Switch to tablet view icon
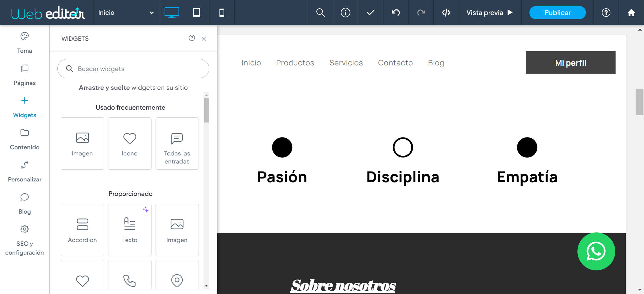Screen dimensions: 644x294 [196, 13]
